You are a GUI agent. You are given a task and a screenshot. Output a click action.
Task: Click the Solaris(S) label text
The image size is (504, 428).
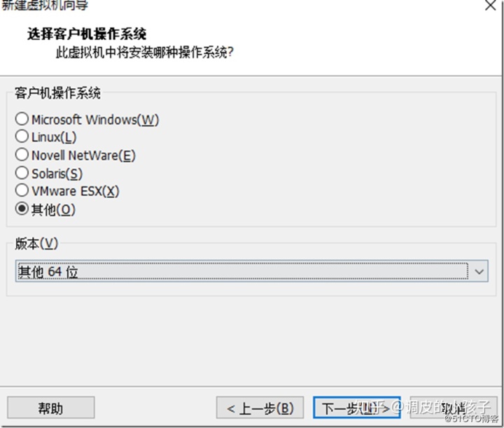tap(57, 173)
